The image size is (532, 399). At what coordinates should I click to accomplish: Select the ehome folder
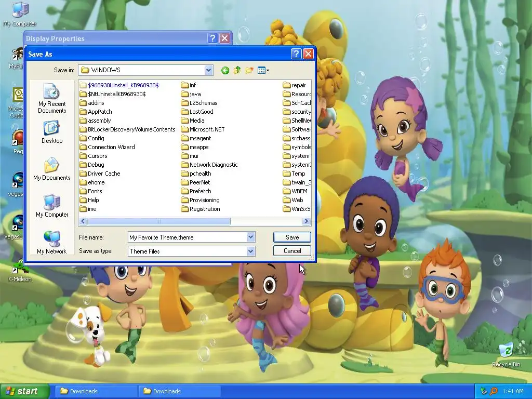pos(92,182)
